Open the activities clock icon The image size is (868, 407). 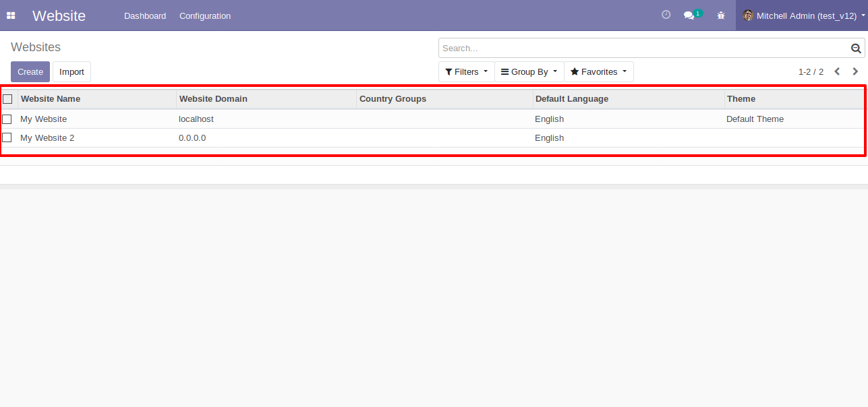click(x=666, y=15)
